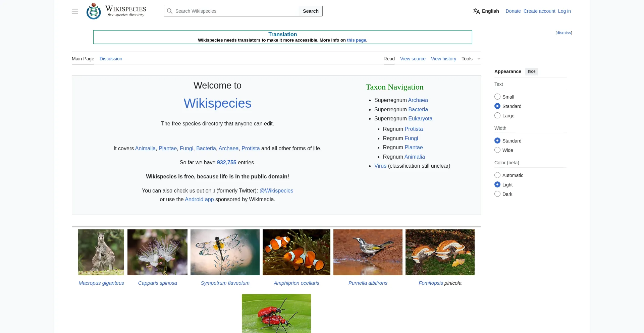Click the 932,755 entries counter link

(227, 162)
